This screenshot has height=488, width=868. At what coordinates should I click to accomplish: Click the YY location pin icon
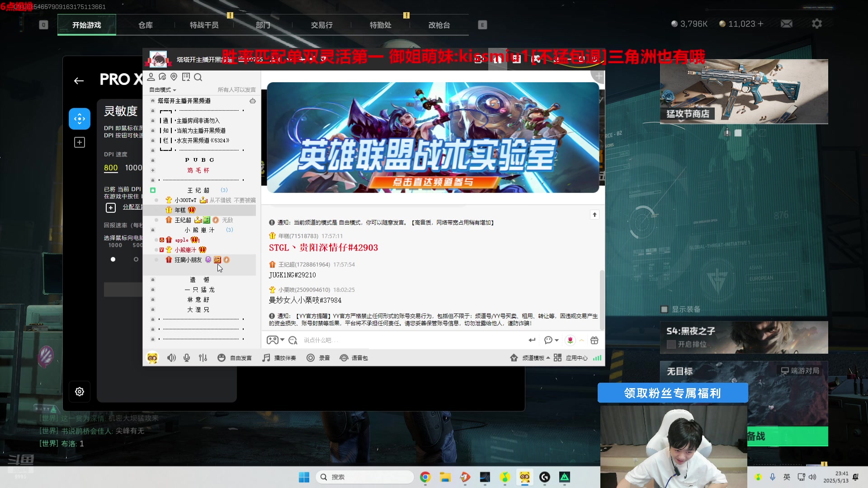click(174, 77)
